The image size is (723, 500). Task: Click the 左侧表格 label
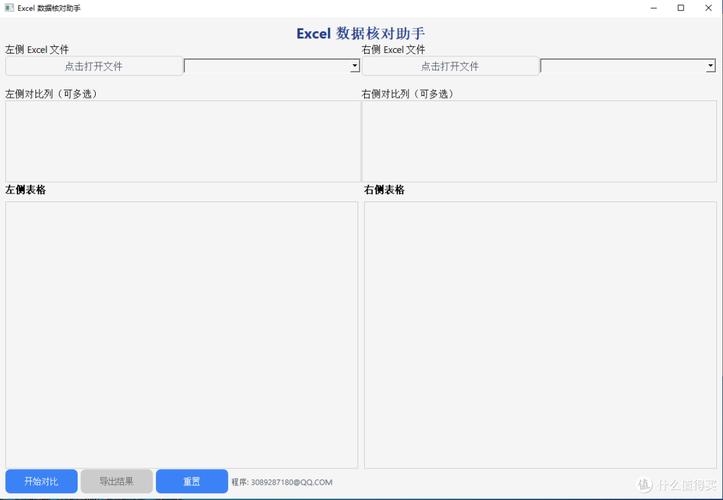25,190
